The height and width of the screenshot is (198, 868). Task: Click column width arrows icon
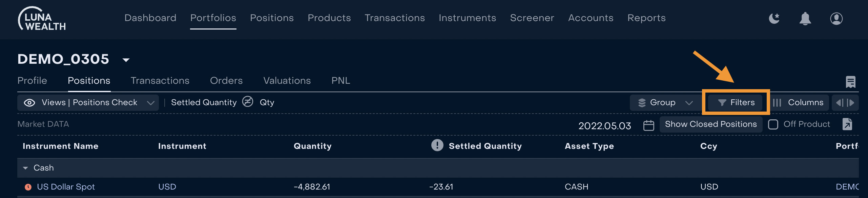[x=845, y=103]
